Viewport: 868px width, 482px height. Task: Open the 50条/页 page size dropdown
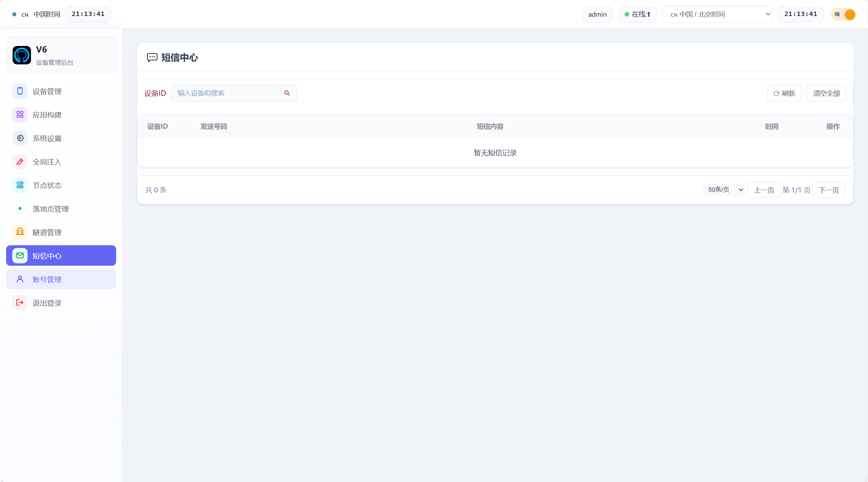[x=724, y=190]
